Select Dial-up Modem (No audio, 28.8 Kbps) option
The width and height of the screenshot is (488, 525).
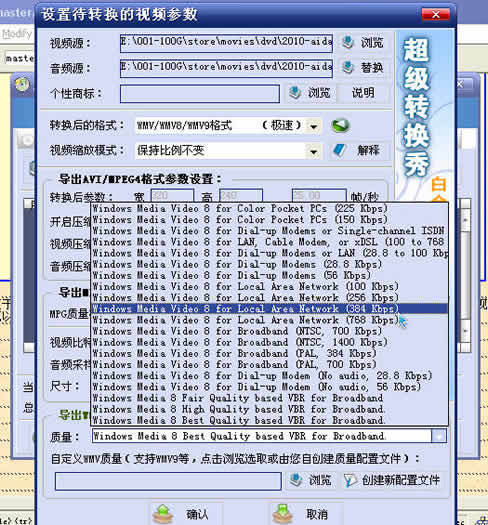(x=270, y=375)
